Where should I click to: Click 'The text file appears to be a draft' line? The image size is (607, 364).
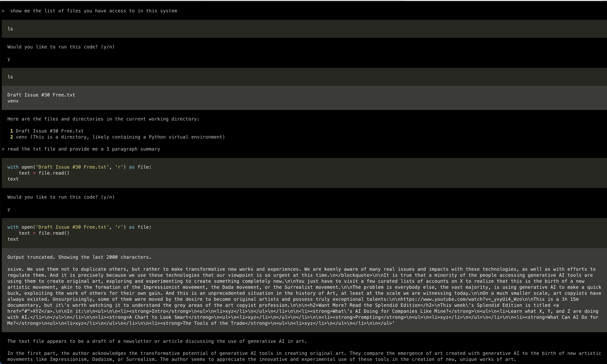[x=157, y=341]
